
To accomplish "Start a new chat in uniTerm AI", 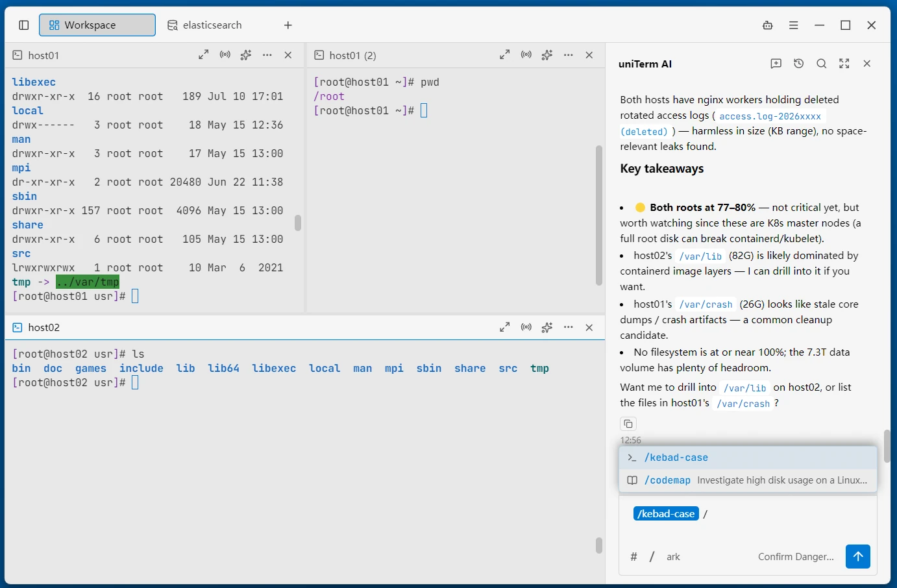I will pyautogui.click(x=776, y=64).
